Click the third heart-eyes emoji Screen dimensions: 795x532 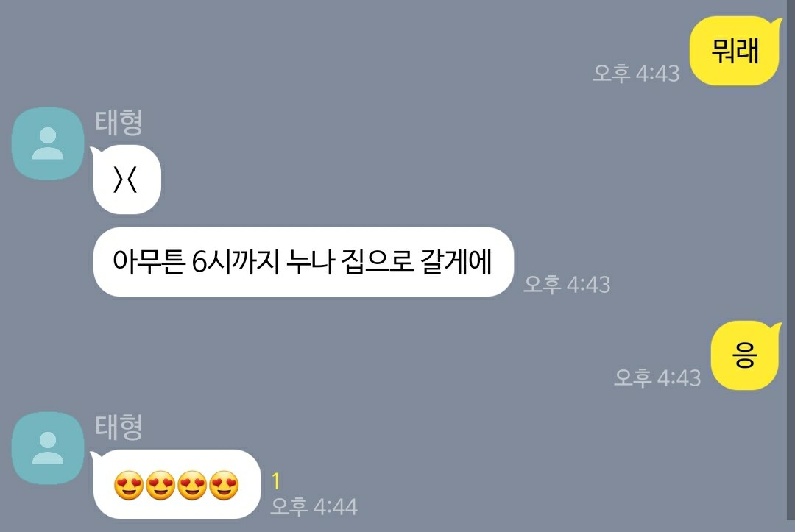192,486
